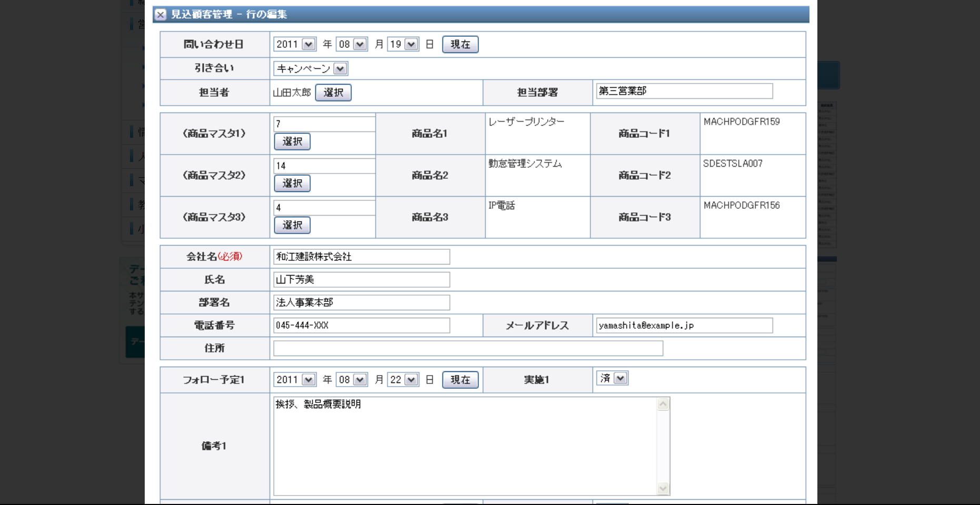Click the 会社名 field showing 和江建設株式会社
Screen dimensions: 980x505
(x=361, y=257)
